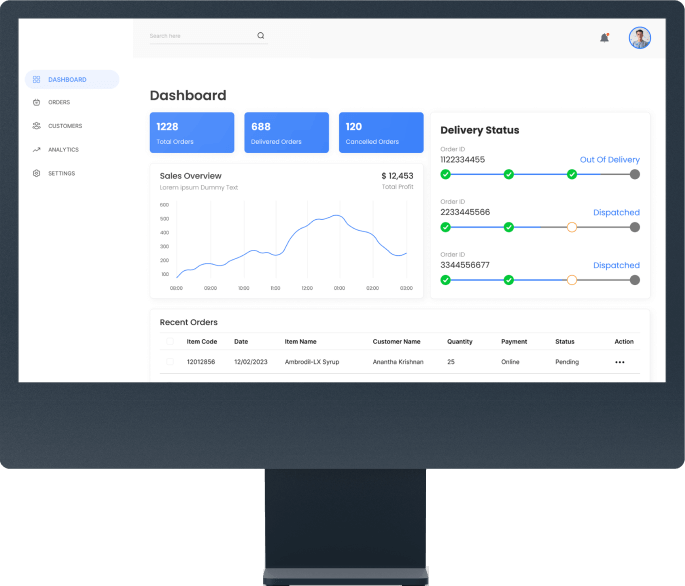This screenshot has width=685, height=586.
Task: Open the Dashboard sidebar item
Action: click(x=72, y=80)
